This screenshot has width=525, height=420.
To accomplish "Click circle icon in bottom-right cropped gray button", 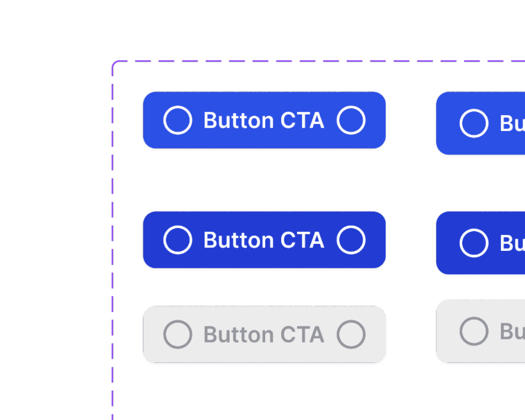I will [474, 331].
